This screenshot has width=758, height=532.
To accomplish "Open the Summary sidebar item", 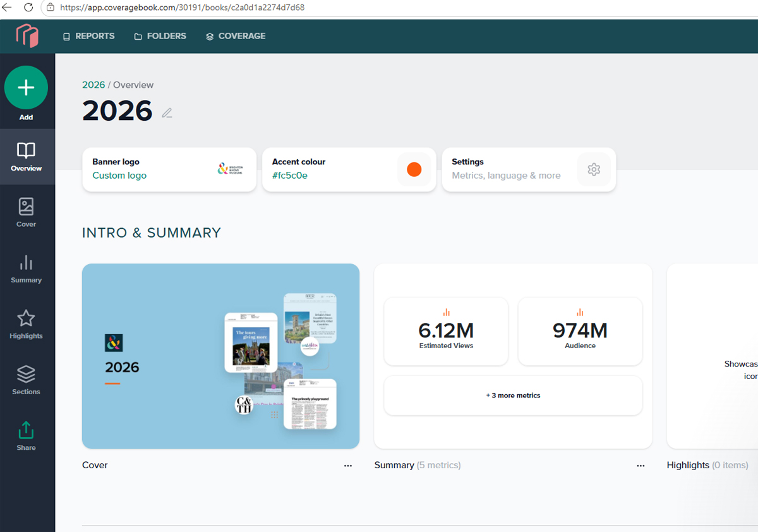I will (27, 269).
